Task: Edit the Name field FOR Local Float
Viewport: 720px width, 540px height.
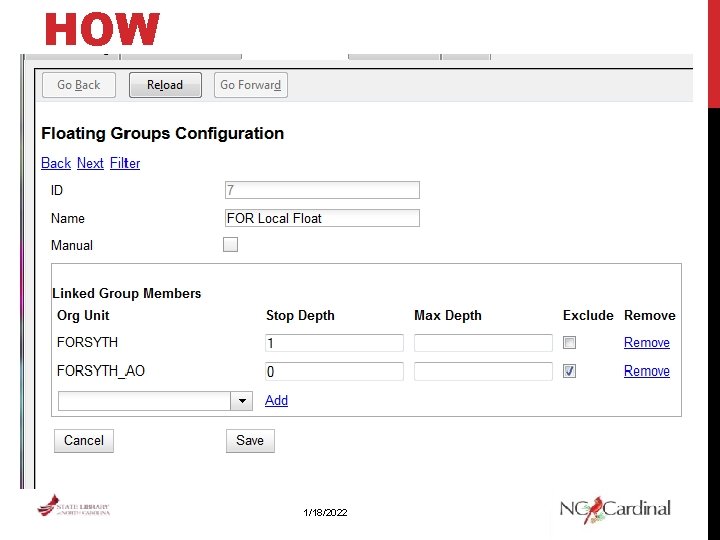Action: (322, 218)
